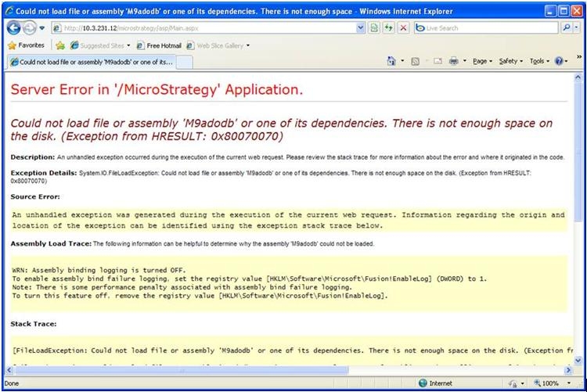This screenshot has width=587, height=392.
Task: Expand the zoom level dropdown arrow
Action: tap(569, 383)
